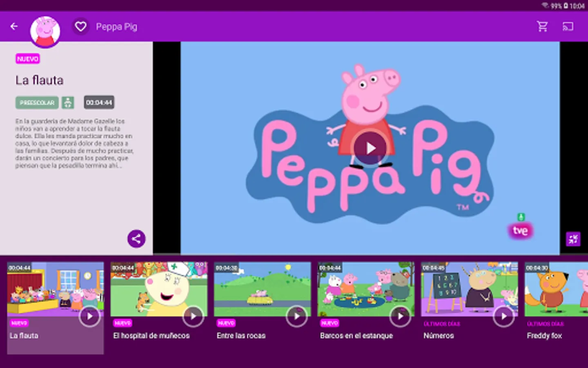This screenshot has width=588, height=368.
Task: Toggle the heart favorite icon
Action: click(x=80, y=27)
